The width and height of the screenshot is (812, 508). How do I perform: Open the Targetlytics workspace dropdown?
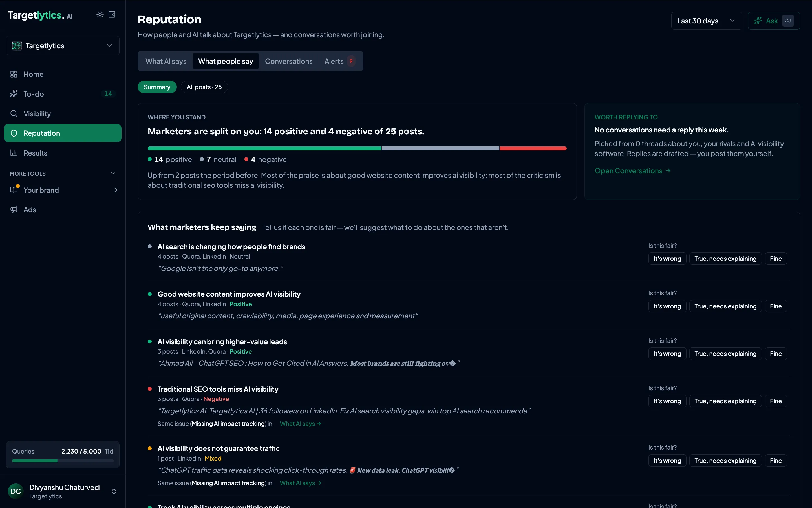click(x=63, y=46)
